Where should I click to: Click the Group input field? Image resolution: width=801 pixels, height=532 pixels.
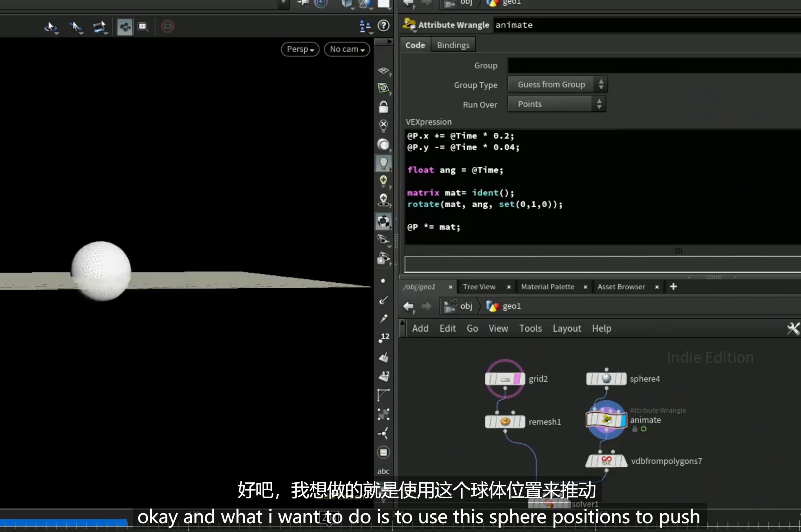[654, 66]
